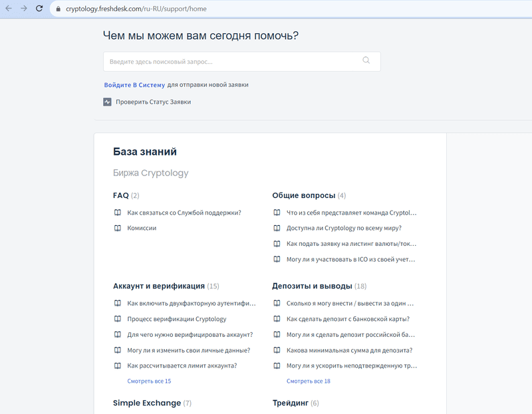Screen dimensions: 532x414
Task: Open article 'Процесс верификации Cryptology'
Action: click(x=177, y=319)
